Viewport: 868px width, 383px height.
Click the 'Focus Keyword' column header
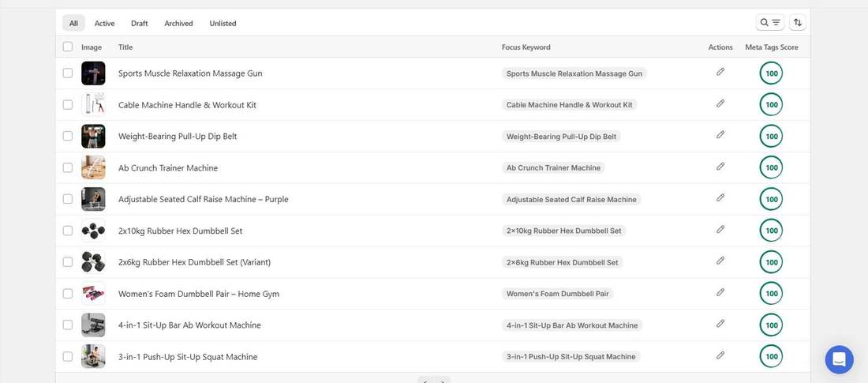click(526, 47)
